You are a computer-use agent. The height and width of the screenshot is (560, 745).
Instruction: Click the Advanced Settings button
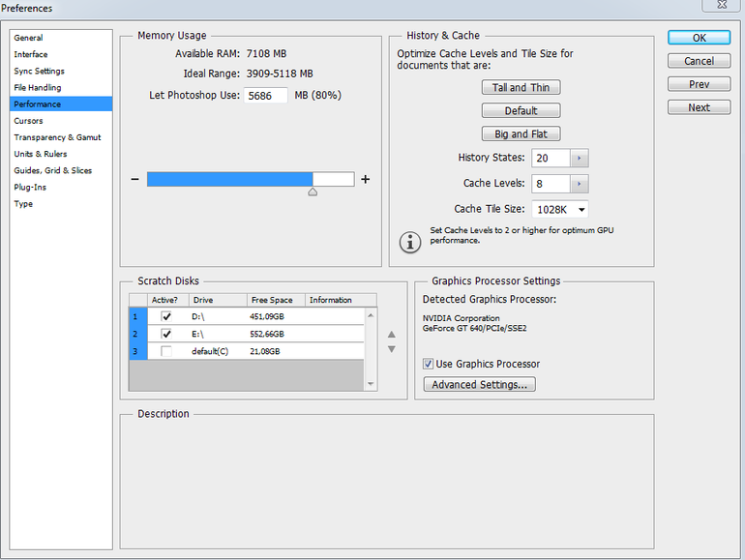pos(480,385)
